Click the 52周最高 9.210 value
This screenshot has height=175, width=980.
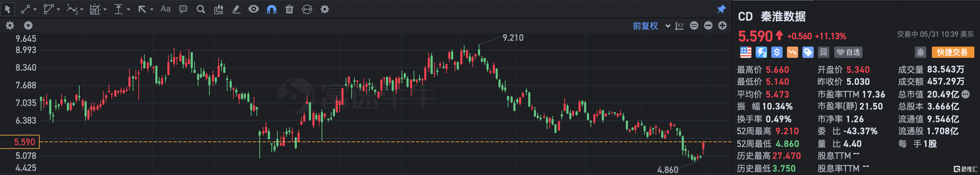(x=787, y=131)
